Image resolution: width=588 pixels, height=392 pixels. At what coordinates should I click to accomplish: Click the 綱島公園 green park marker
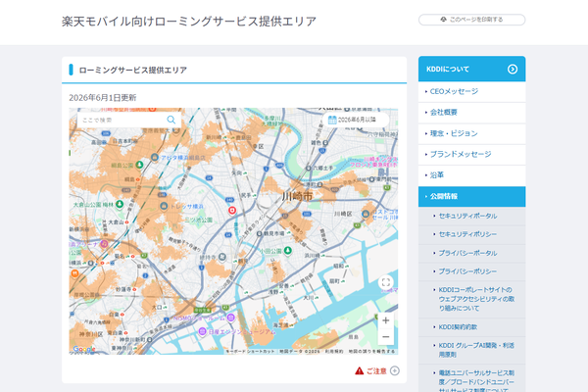tap(139, 165)
